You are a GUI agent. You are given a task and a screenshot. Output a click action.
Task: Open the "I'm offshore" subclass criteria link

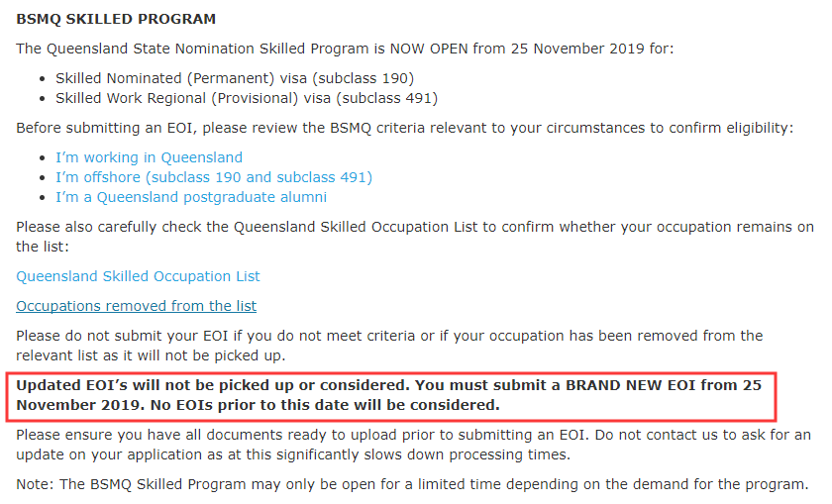click(x=214, y=177)
